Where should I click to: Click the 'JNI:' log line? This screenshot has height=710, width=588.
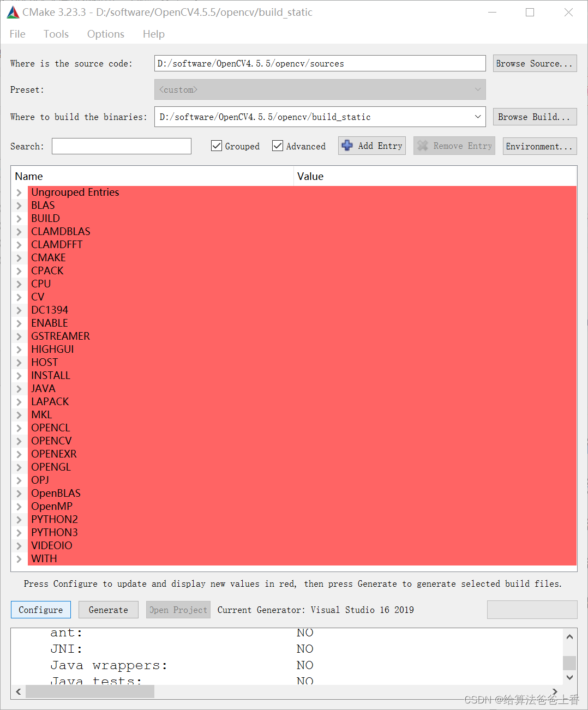click(67, 649)
